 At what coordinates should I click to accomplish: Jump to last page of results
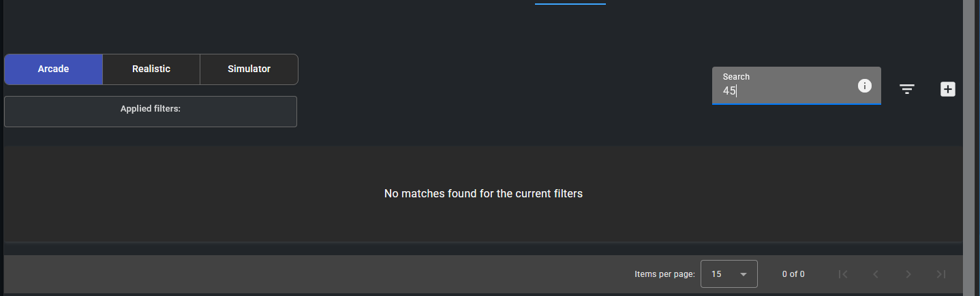(941, 274)
